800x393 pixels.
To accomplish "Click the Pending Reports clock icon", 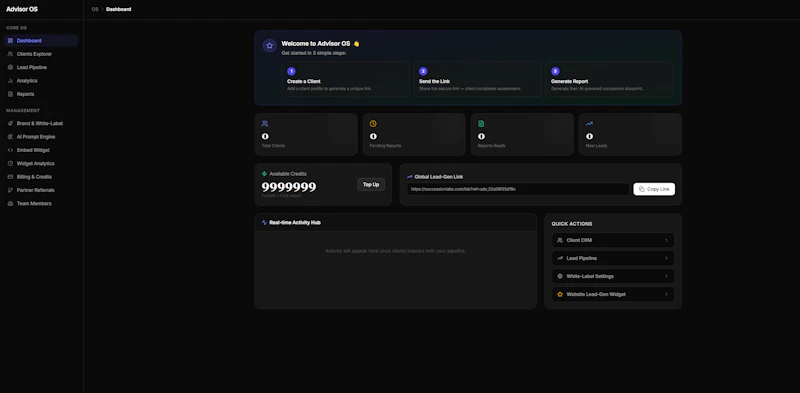I will tap(373, 124).
